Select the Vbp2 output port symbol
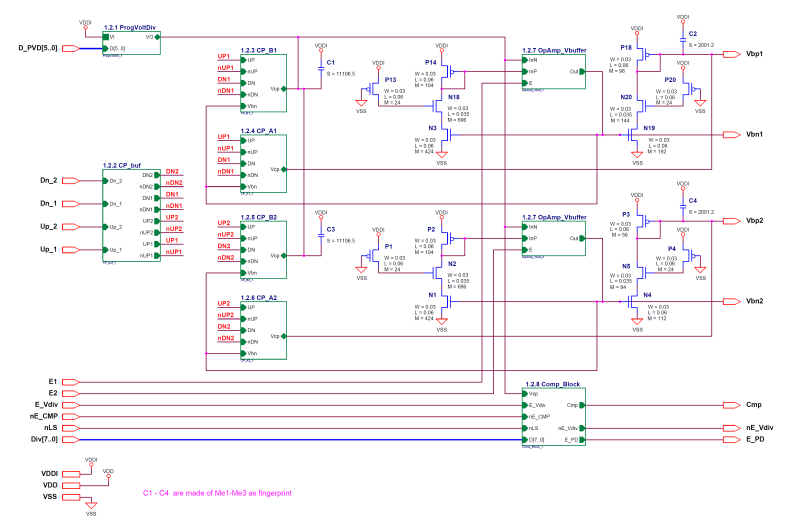This screenshot has height=530, width=785. tap(732, 221)
